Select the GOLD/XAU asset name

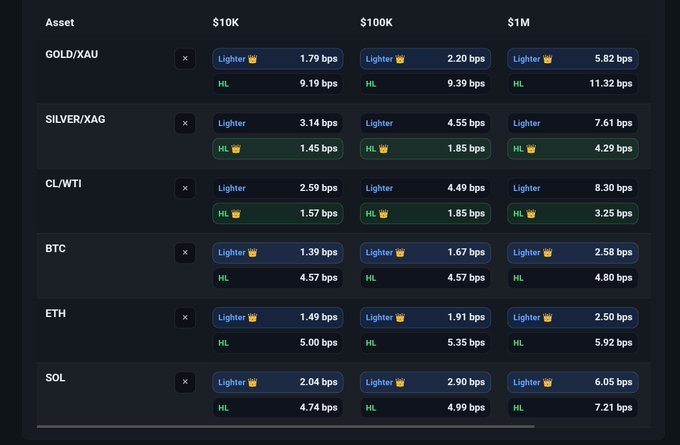point(72,54)
